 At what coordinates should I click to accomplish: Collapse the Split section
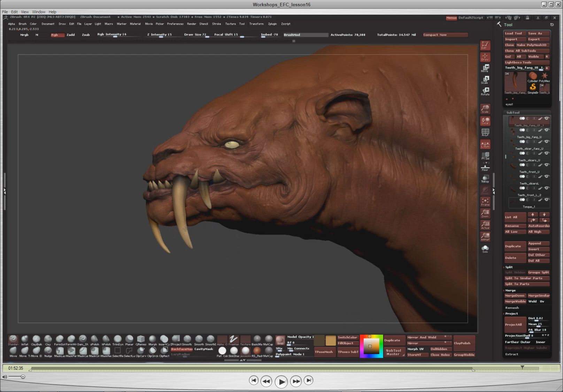(x=509, y=267)
